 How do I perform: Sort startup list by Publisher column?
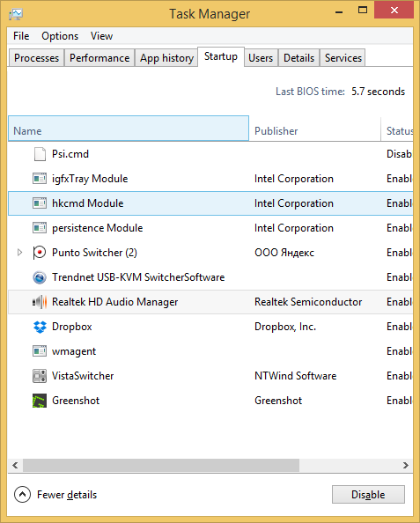tap(314, 129)
